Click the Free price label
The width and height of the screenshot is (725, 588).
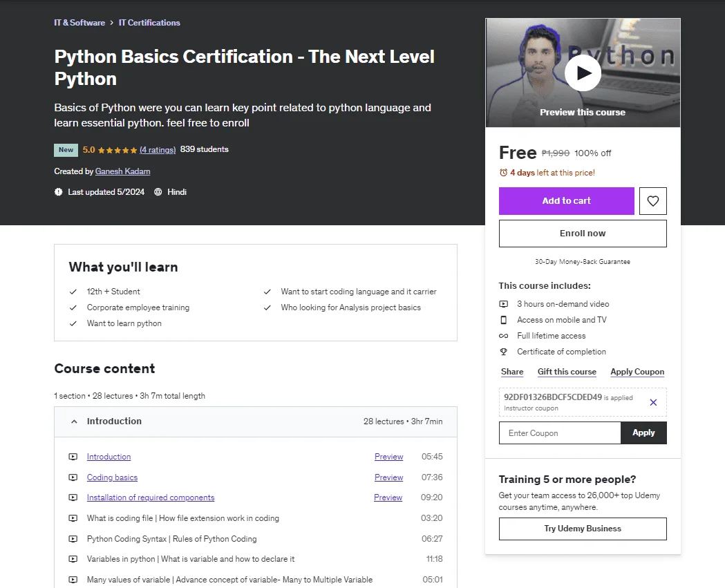tap(518, 153)
